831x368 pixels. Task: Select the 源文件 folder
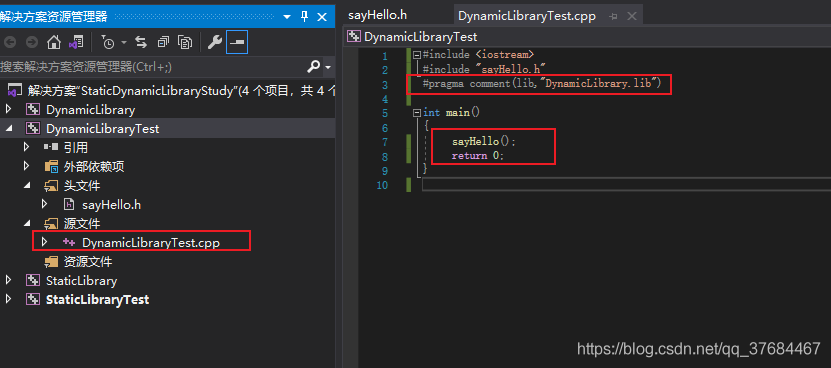pyautogui.click(x=82, y=224)
